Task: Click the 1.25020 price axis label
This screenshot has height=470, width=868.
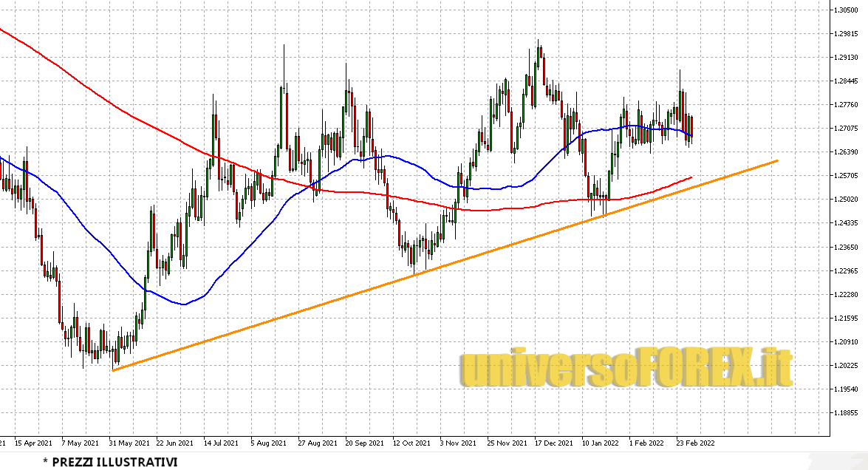Action: (844, 200)
